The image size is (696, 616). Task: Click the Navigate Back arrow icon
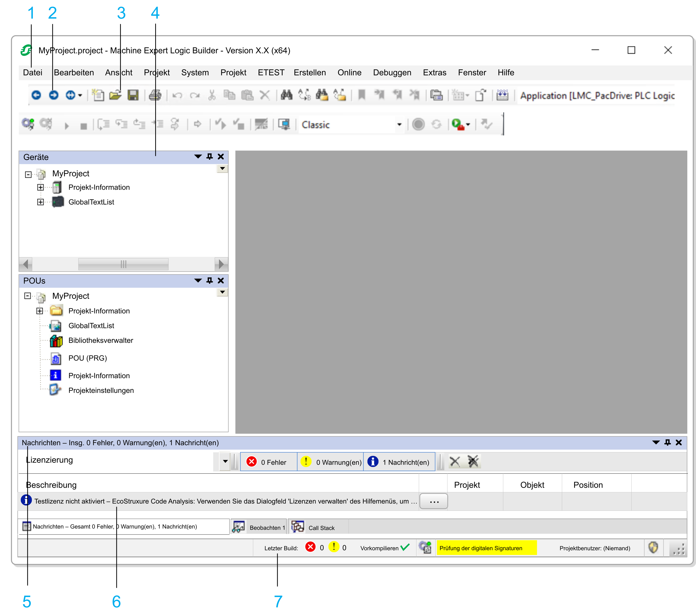36,95
